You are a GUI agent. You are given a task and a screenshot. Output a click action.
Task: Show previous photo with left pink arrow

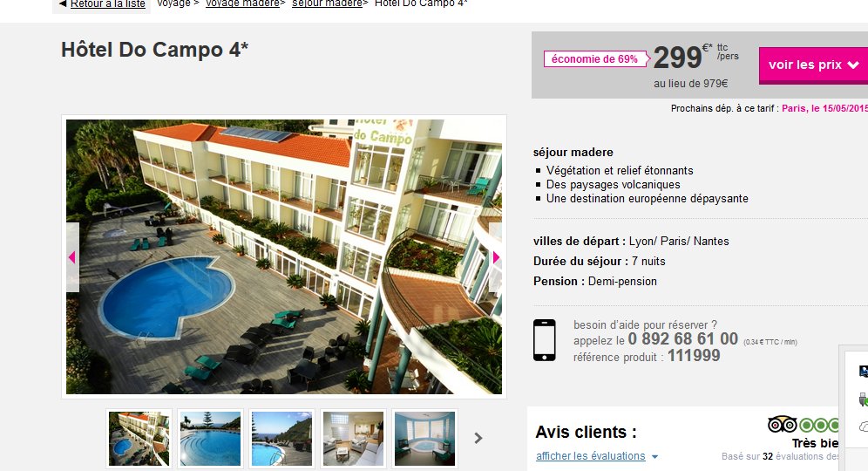click(72, 257)
